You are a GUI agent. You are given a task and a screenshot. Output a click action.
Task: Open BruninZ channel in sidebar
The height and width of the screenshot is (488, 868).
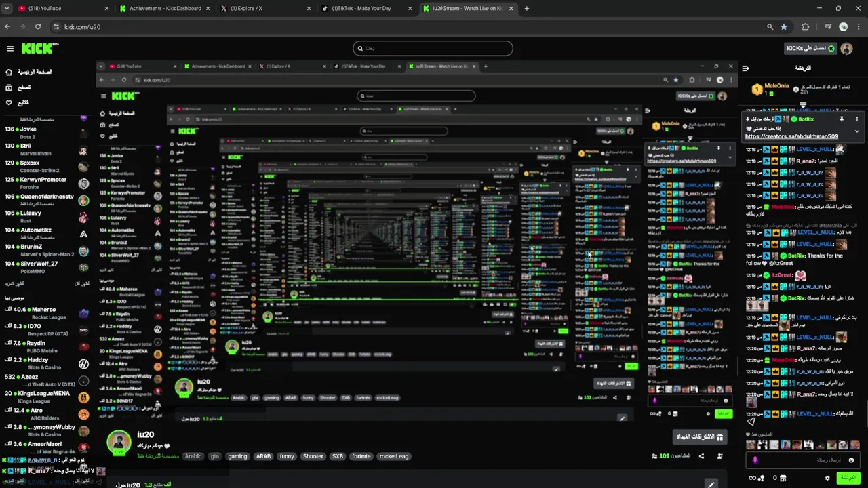coord(47,250)
